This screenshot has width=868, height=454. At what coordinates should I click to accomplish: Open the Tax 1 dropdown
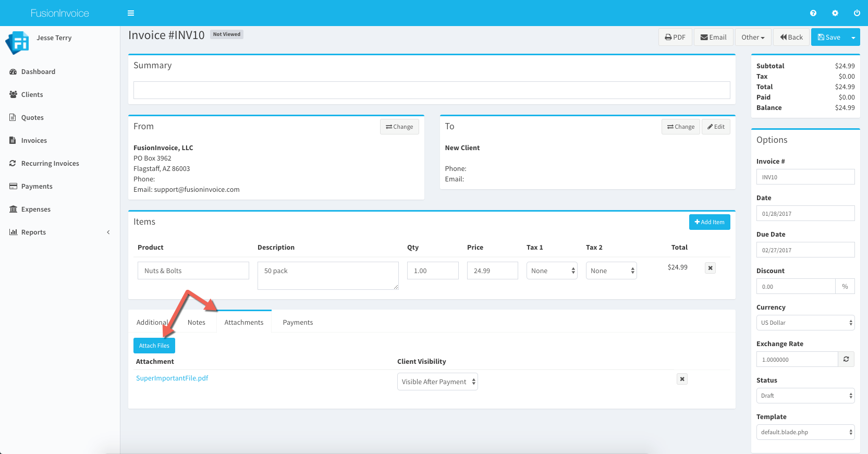tap(552, 271)
